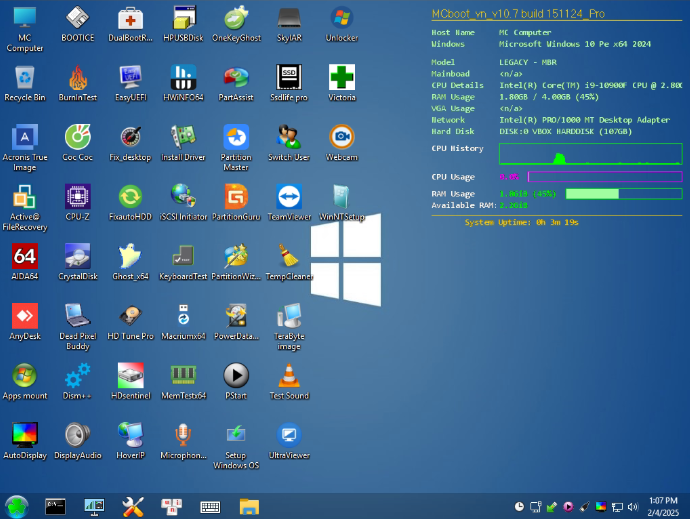Open the tools taskbar icon with wrench and screwdriver
Viewport: 690px width, 519px height.
tap(133, 507)
